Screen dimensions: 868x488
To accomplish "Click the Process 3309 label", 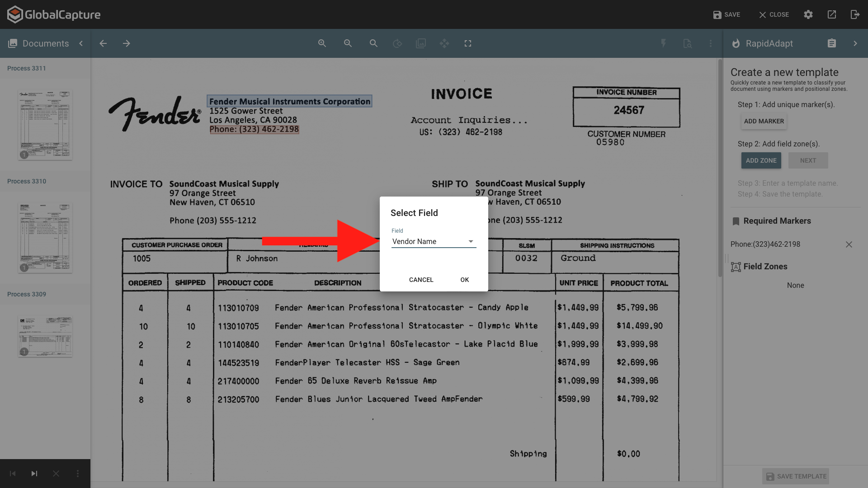I will [27, 294].
